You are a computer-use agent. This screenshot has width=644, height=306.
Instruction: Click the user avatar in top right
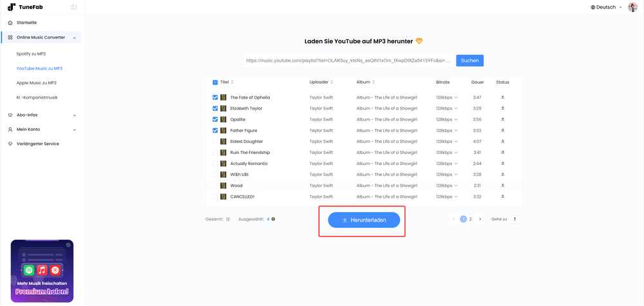pyautogui.click(x=632, y=7)
